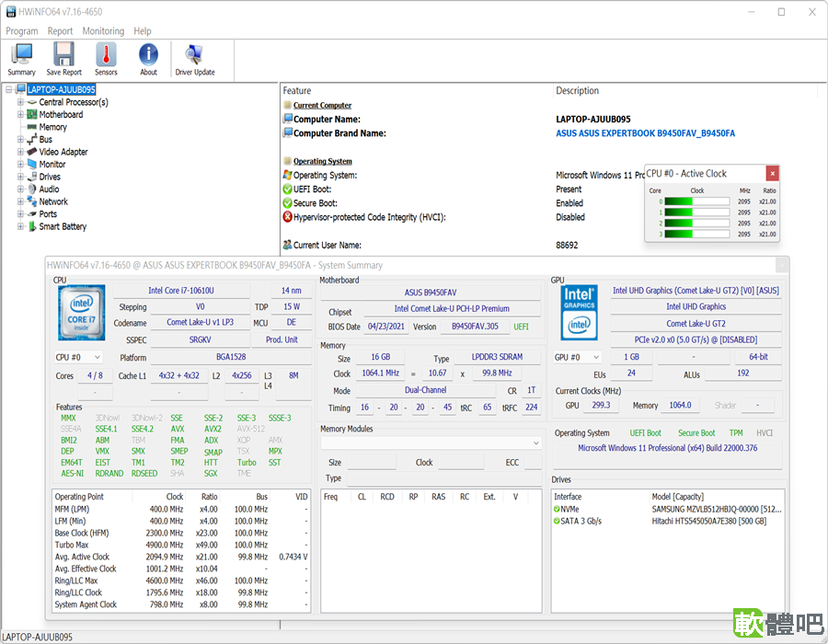Click the Save Report floppy icon
828x644 pixels.
tap(63, 54)
